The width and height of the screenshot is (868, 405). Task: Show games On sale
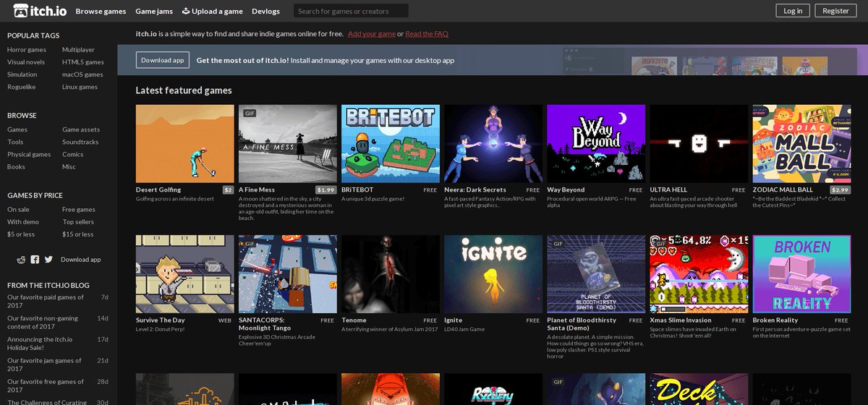point(19,210)
